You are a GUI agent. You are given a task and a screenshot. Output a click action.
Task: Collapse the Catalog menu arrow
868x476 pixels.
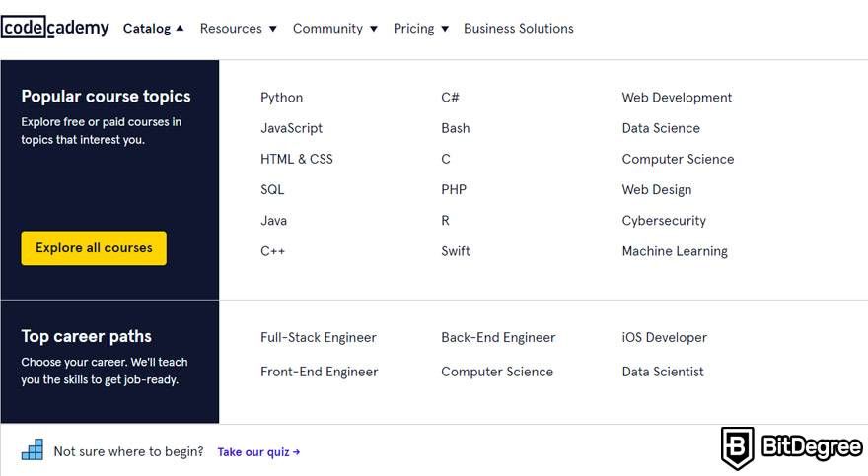180,28
